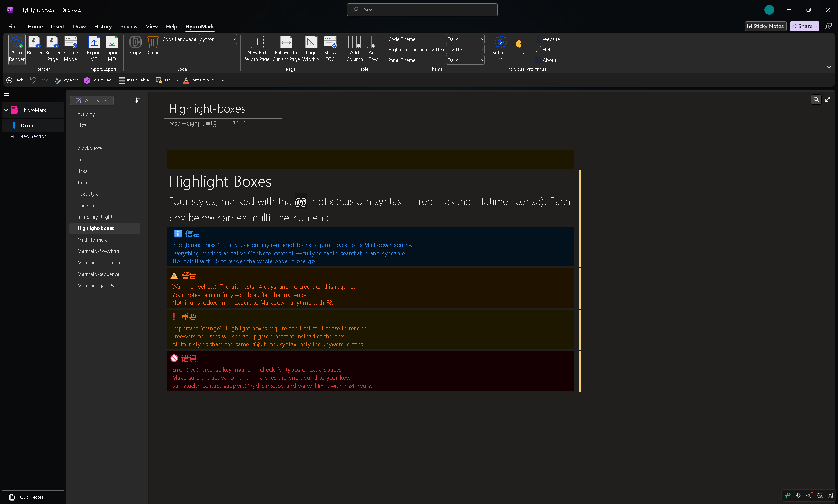Open HydroMark Help link in ribbon
Image resolution: width=838 pixels, height=504 pixels.
click(x=544, y=50)
